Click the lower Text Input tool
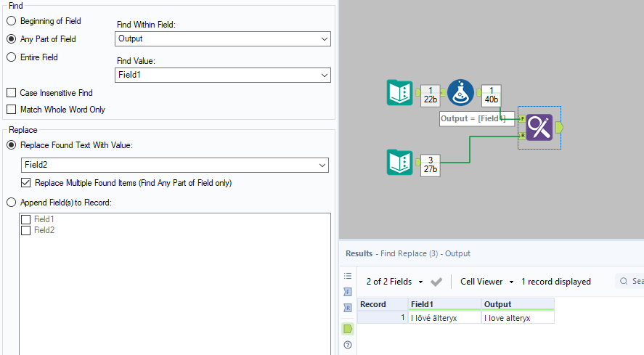This screenshot has width=644, height=355. tap(399, 162)
